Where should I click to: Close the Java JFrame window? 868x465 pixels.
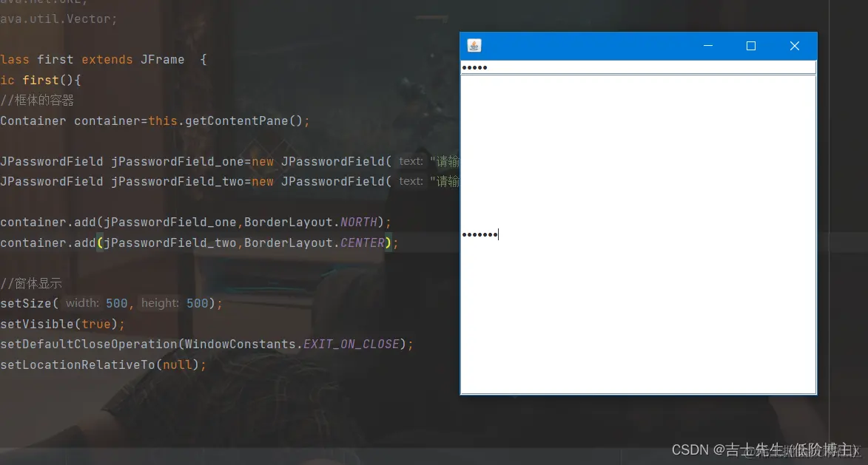pyautogui.click(x=795, y=46)
